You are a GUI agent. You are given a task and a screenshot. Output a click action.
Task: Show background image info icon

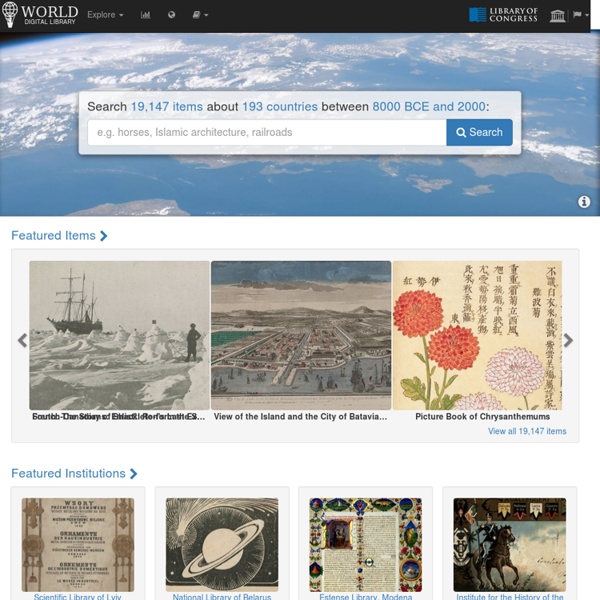coord(584,202)
